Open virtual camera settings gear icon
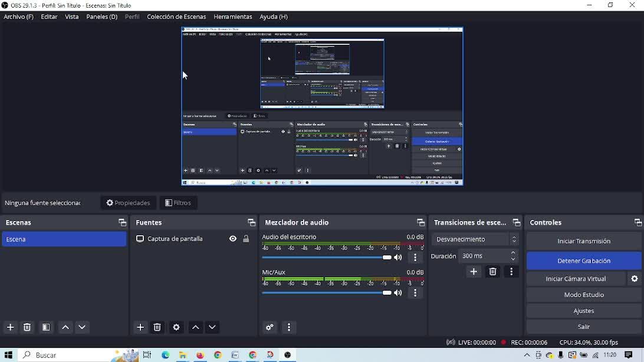The height and width of the screenshot is (362, 644). 635,279
